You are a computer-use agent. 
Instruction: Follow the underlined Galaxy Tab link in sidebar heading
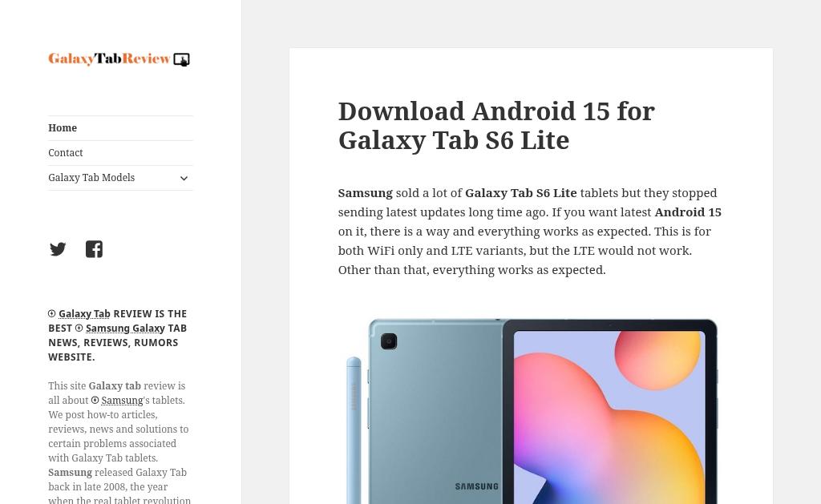tap(84, 313)
